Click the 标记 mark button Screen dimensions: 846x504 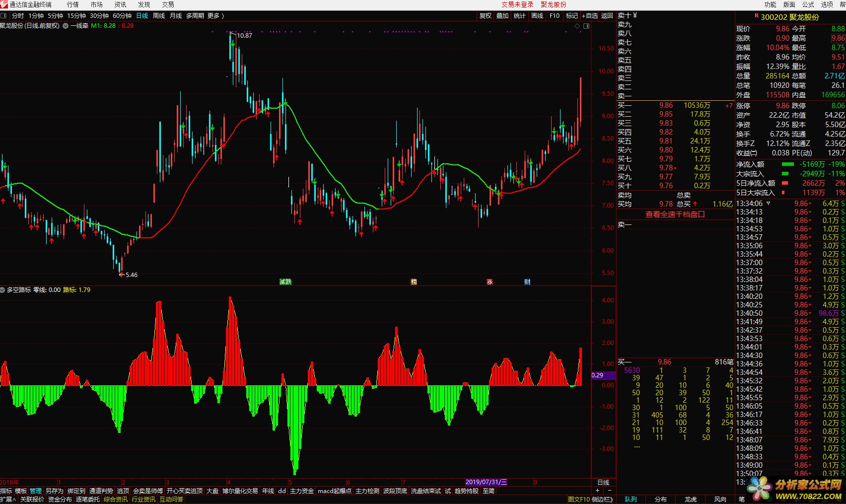coord(572,16)
